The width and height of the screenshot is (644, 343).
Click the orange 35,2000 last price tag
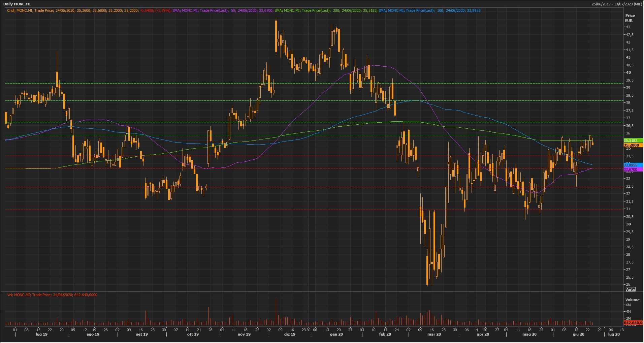pyautogui.click(x=633, y=145)
